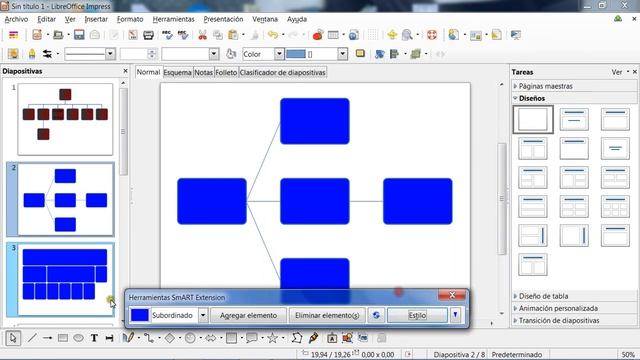Click the Paste clipboard icon
Image resolution: width=640 pixels, height=360 pixels.
(233, 35)
